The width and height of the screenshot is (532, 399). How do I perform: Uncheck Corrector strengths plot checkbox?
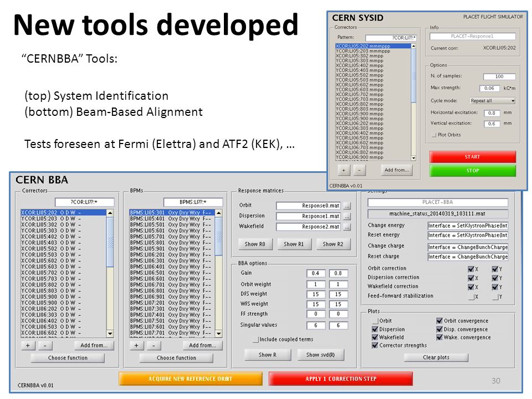(375, 345)
